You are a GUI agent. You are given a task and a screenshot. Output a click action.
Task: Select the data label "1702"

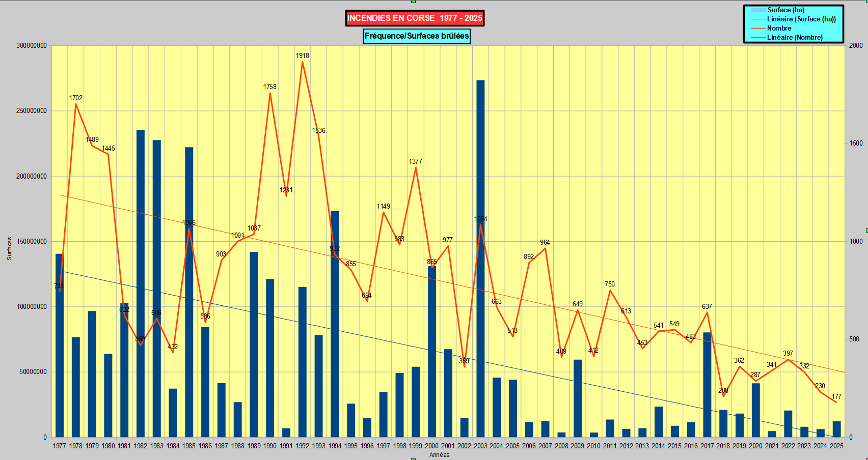tap(76, 98)
